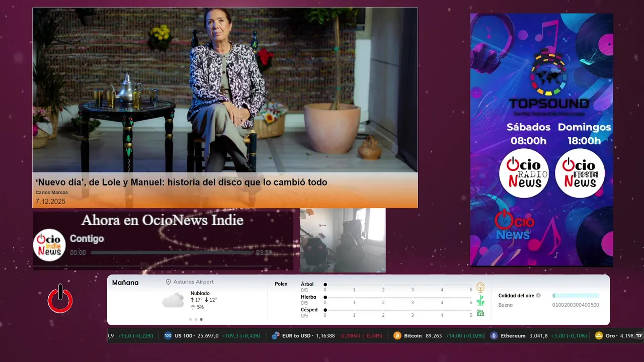Click the location pin beside Asturias Airport
The height and width of the screenshot is (362, 644).
click(169, 282)
